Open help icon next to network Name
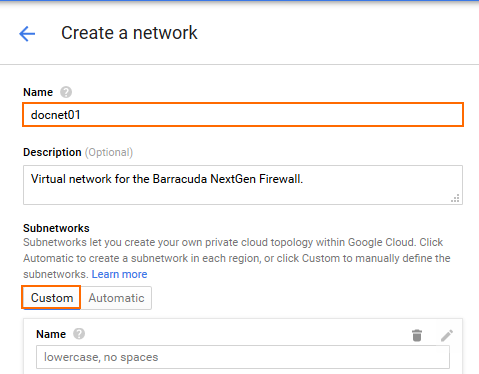This screenshot has width=479, height=374. [x=66, y=92]
